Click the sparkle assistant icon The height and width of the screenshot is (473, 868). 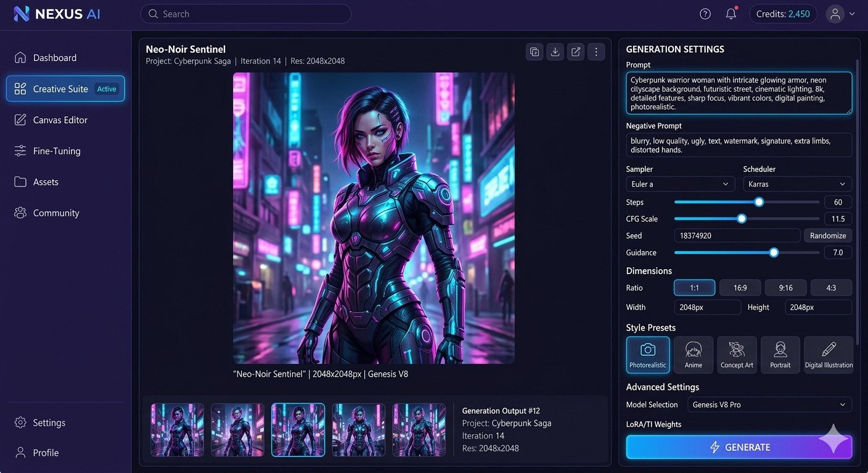[x=834, y=439]
